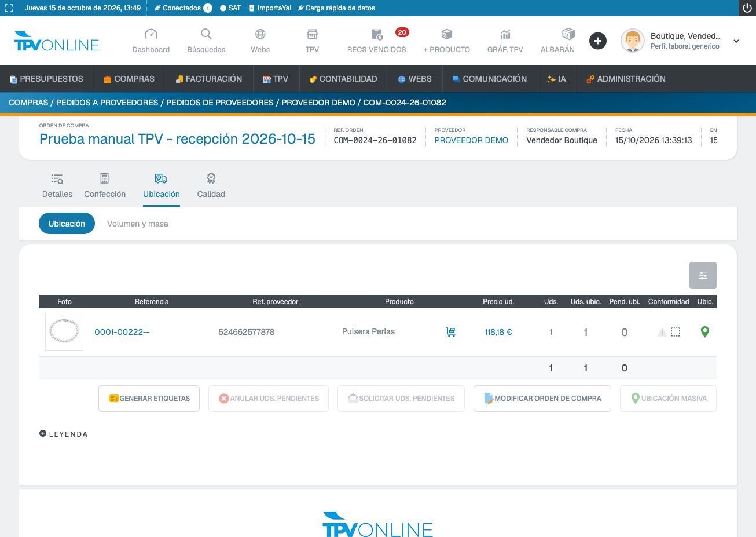The image size is (756, 537).
Task: Open product reference 0001-00222-- link
Action: pyautogui.click(x=122, y=332)
